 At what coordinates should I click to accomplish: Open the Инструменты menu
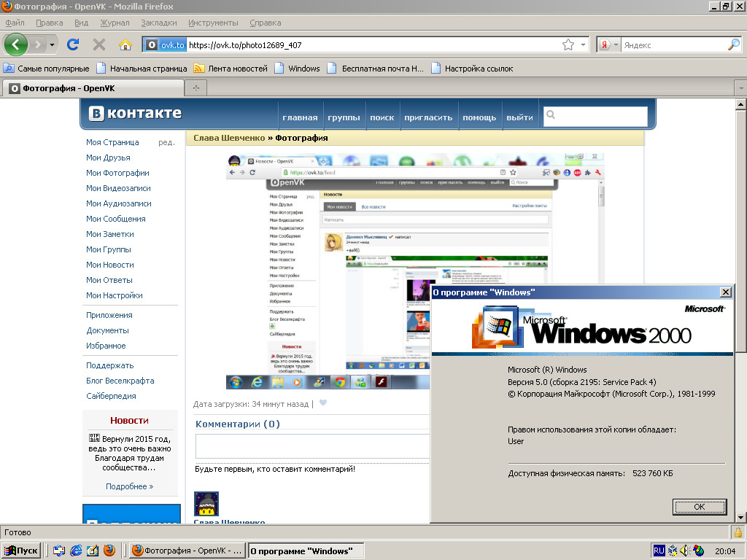213,23
